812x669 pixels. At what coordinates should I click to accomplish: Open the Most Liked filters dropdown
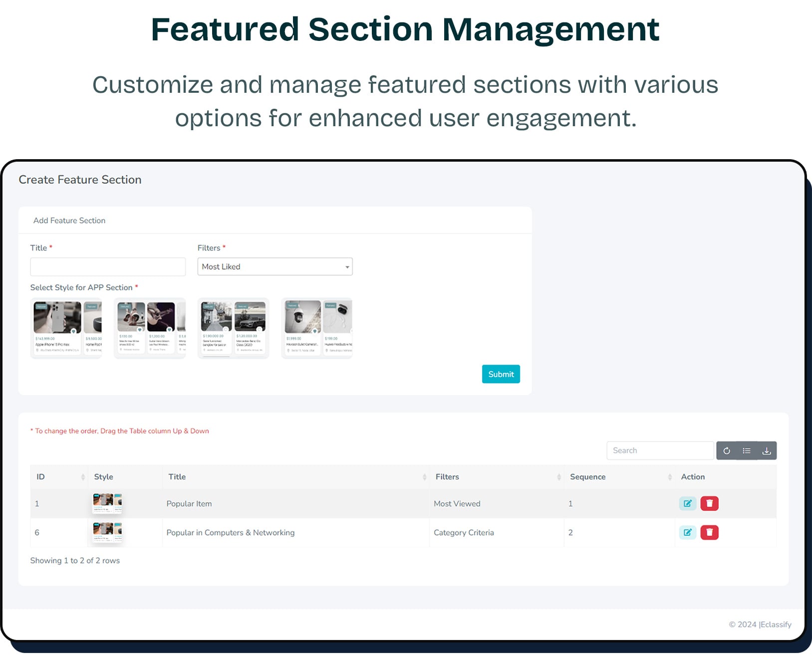pos(274,266)
